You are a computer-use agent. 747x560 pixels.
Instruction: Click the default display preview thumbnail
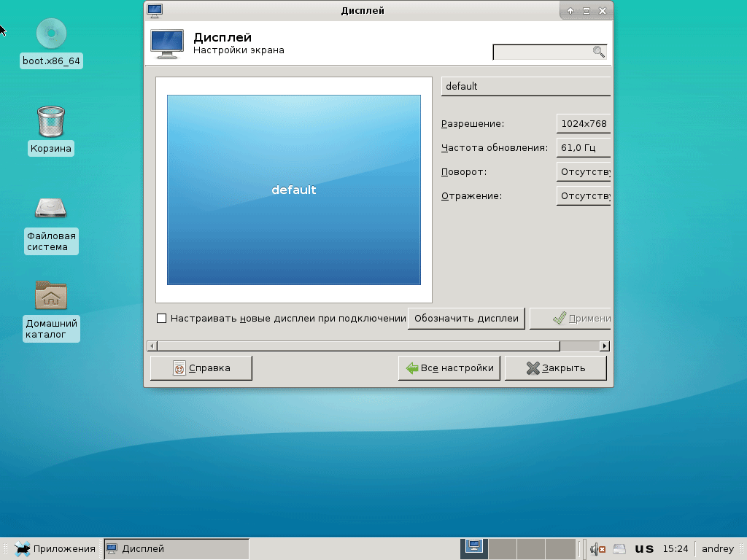[x=294, y=190]
